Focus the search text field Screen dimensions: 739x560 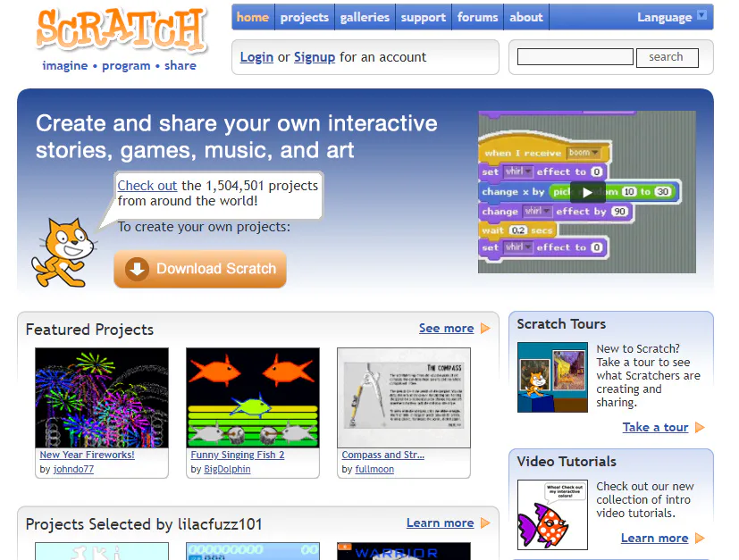coord(575,57)
